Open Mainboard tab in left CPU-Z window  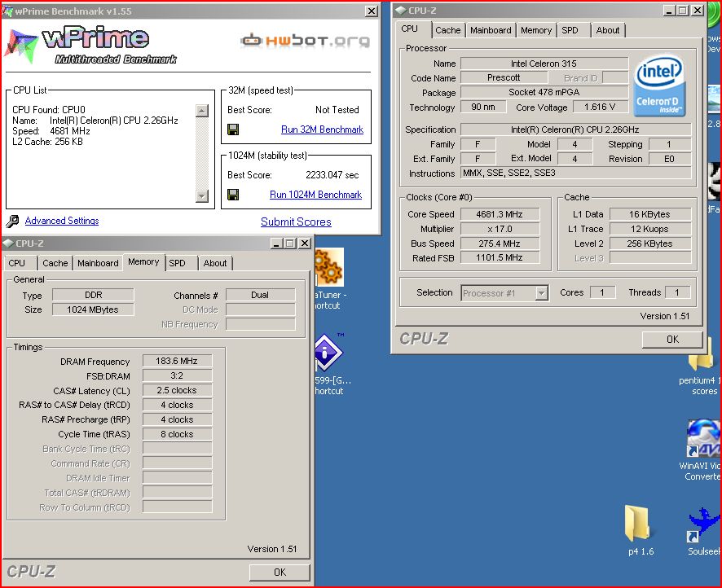click(x=98, y=263)
